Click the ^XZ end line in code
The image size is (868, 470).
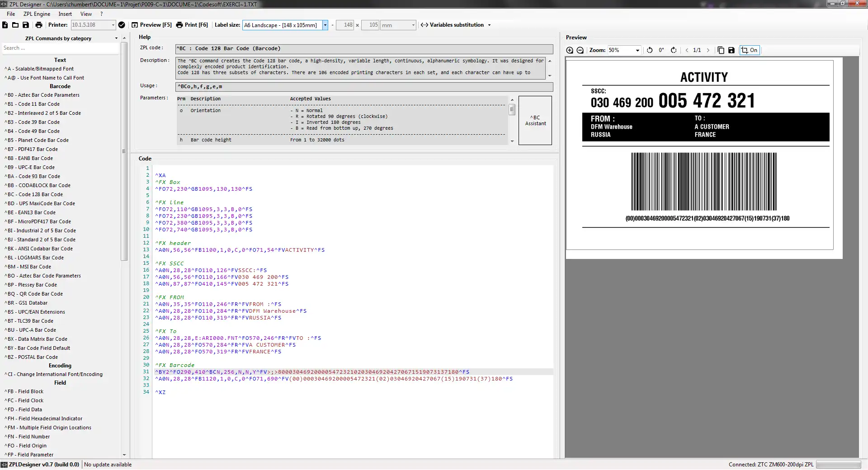tap(160, 392)
